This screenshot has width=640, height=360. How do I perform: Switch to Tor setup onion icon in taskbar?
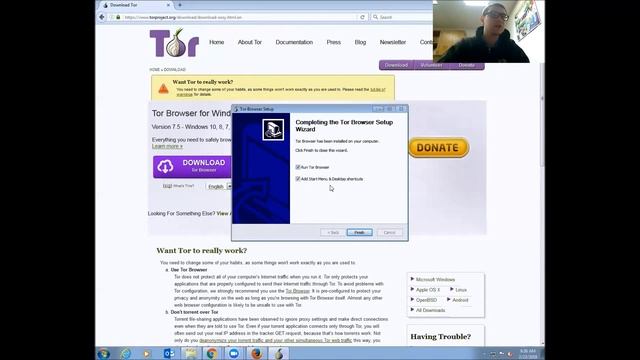279,353
